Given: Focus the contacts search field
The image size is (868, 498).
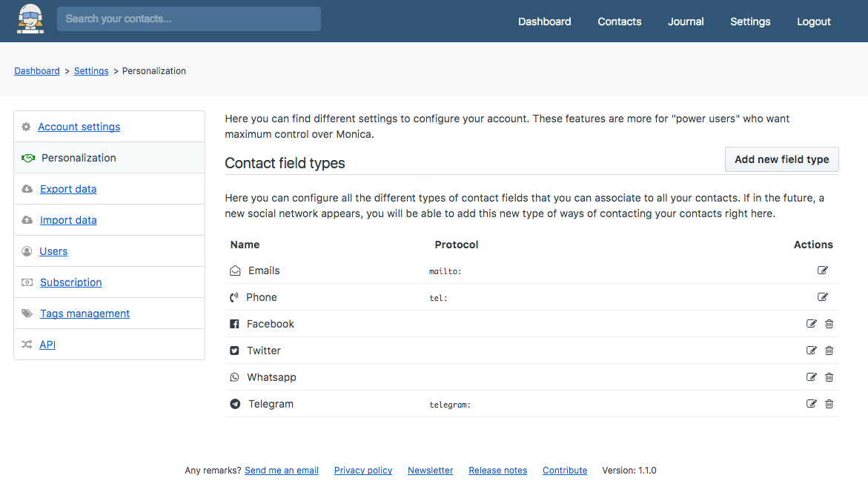Looking at the screenshot, I should coord(189,19).
